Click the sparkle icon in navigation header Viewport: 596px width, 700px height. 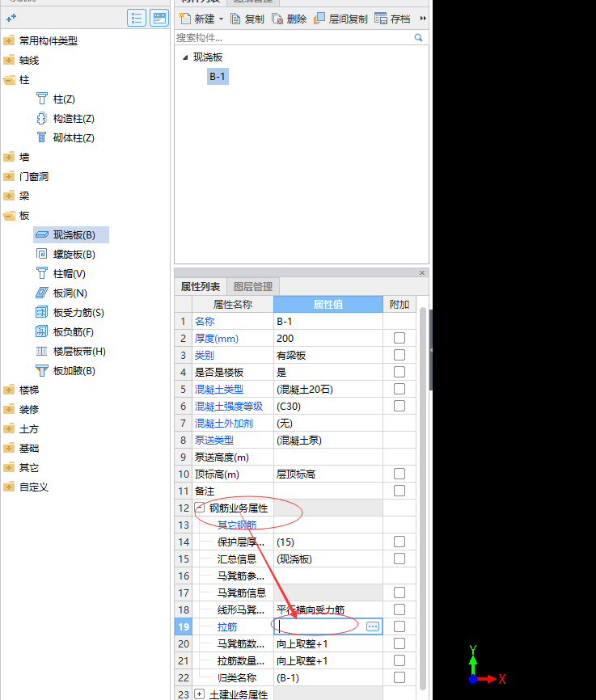pyautogui.click(x=11, y=18)
